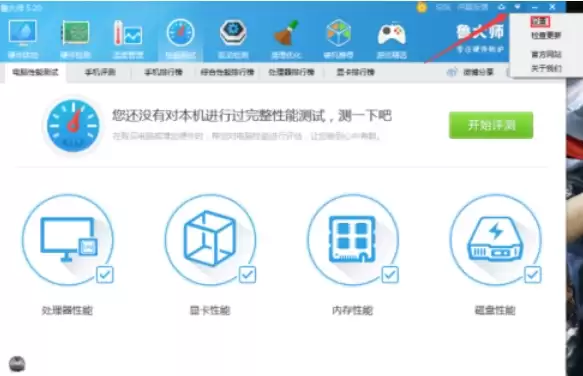Switch to the 手机评测 tab
583x376 pixels.
click(x=100, y=72)
